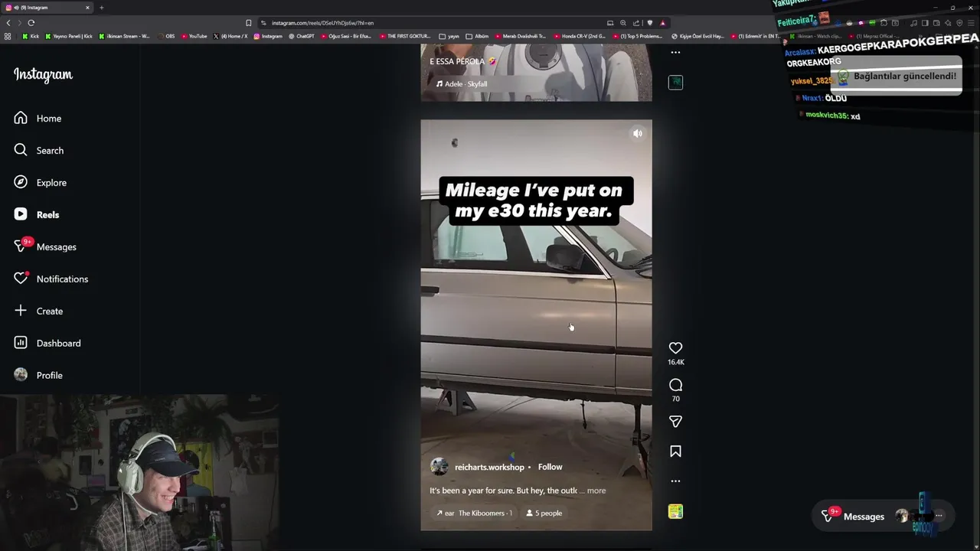
Task: Open the Adele Skyfall audio link
Action: (x=462, y=84)
